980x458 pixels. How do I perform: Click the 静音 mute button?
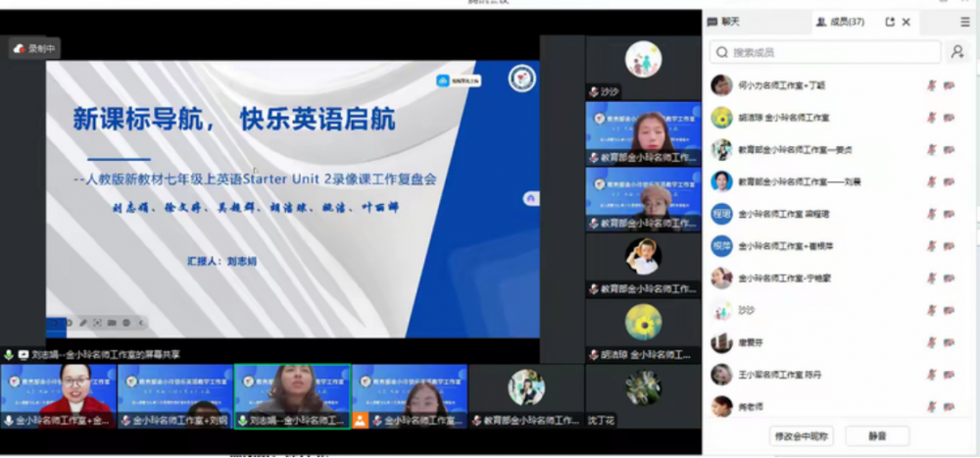coord(877,436)
